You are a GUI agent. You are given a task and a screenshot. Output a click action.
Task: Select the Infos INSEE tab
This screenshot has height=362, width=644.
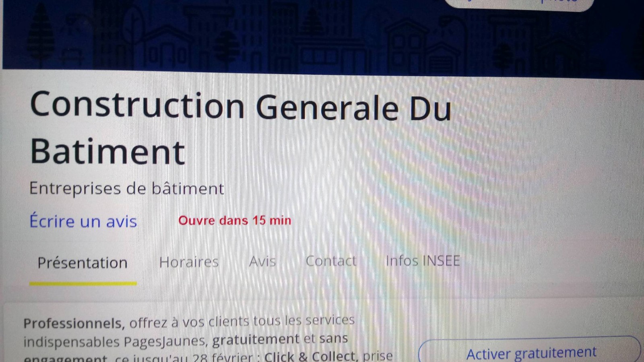[x=423, y=261]
